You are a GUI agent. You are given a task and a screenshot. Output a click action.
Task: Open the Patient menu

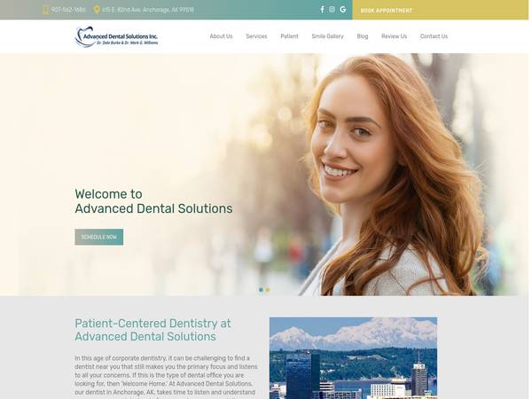pos(289,36)
